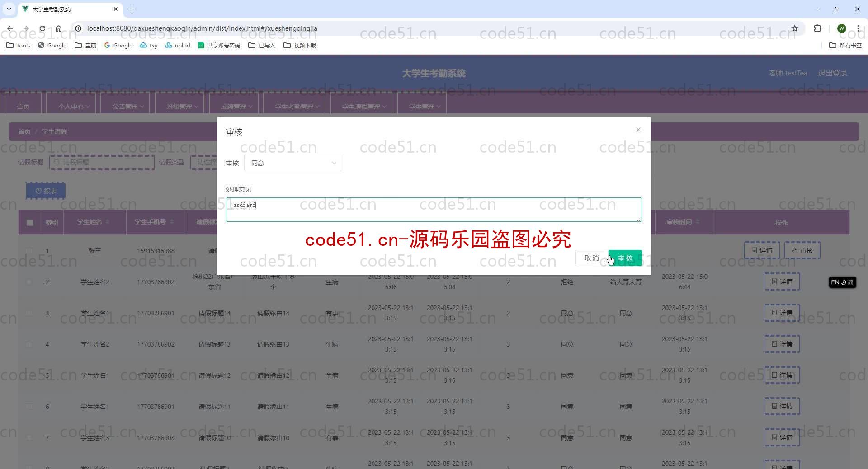Open the browser extensions menu
This screenshot has width=868, height=469.
(x=817, y=28)
